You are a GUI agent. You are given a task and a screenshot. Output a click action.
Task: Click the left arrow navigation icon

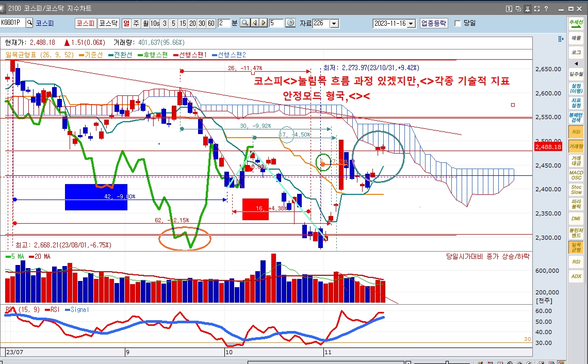point(255,23)
